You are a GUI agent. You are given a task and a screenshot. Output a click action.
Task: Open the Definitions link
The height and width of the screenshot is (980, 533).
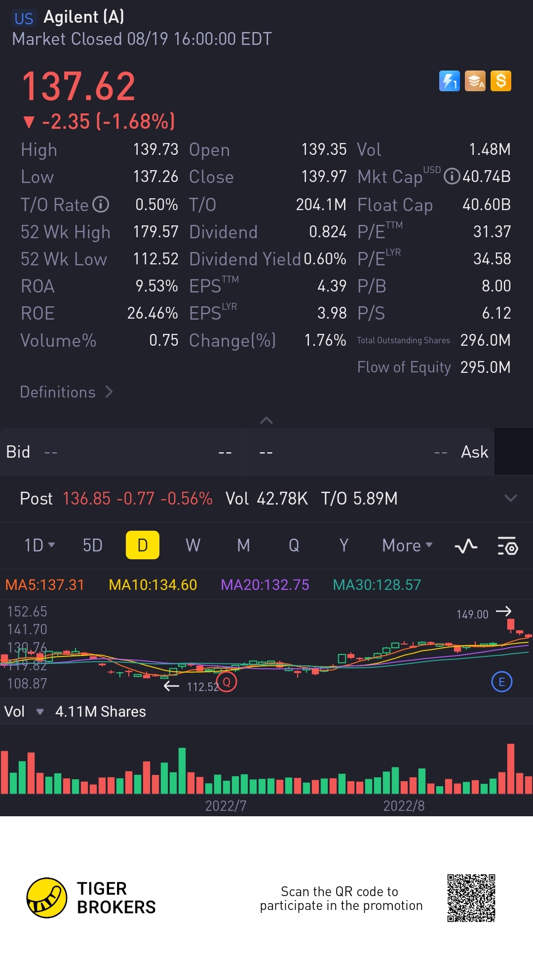67,392
